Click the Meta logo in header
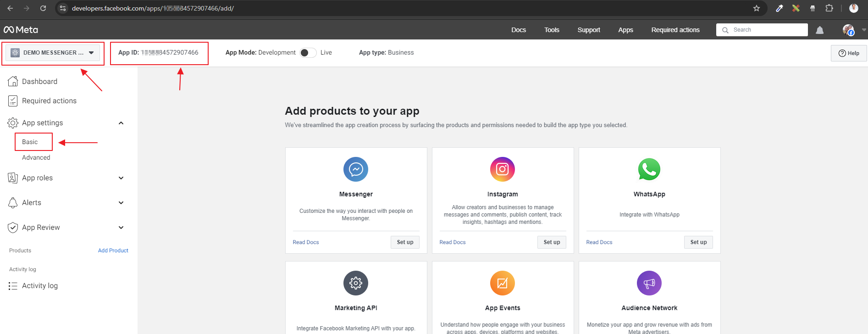 (21, 30)
